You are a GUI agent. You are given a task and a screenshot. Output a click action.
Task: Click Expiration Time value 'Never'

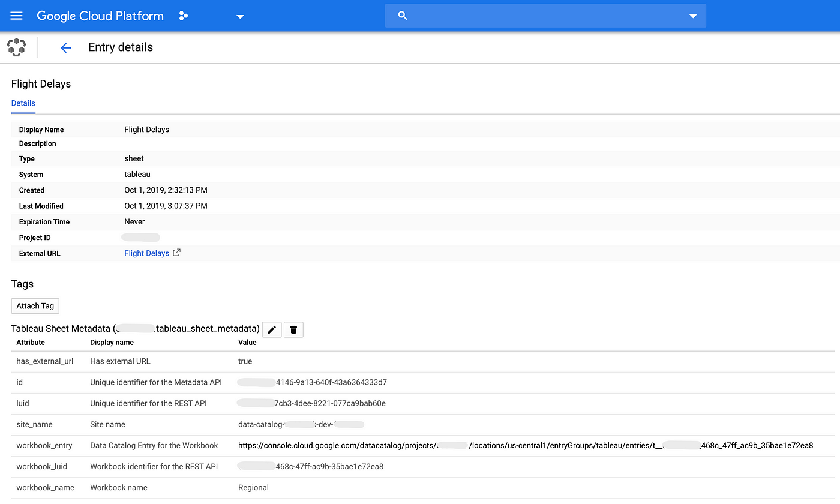click(x=134, y=222)
